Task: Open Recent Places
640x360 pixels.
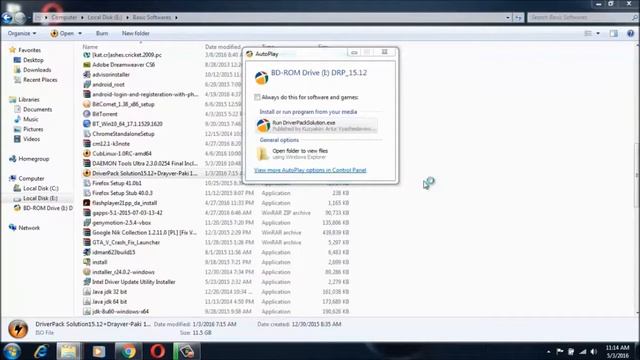Action: pos(40,80)
